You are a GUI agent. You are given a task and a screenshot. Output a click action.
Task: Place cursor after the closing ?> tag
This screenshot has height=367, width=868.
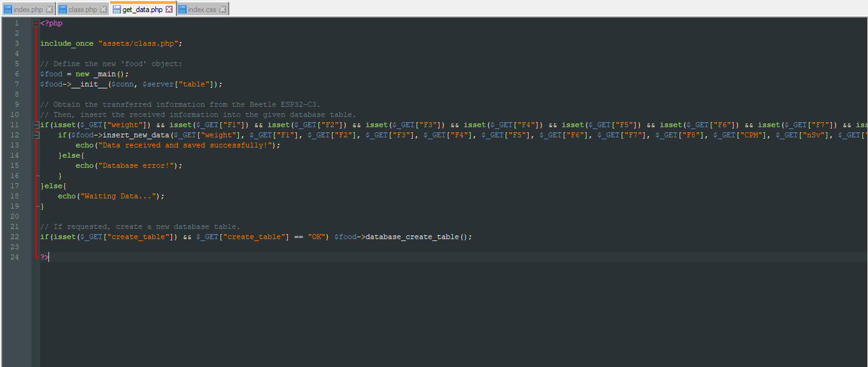click(x=50, y=257)
